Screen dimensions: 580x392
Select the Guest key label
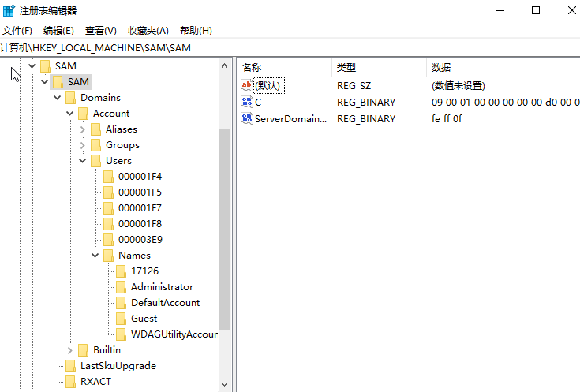click(x=144, y=319)
